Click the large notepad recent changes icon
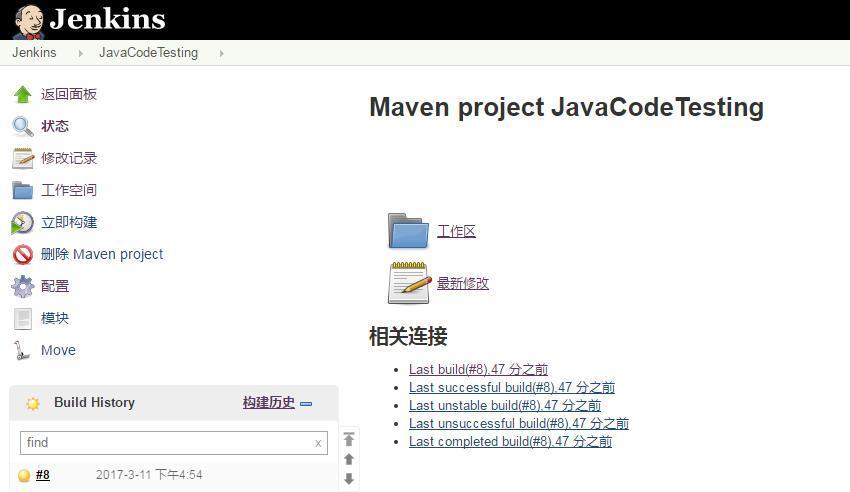 408,283
